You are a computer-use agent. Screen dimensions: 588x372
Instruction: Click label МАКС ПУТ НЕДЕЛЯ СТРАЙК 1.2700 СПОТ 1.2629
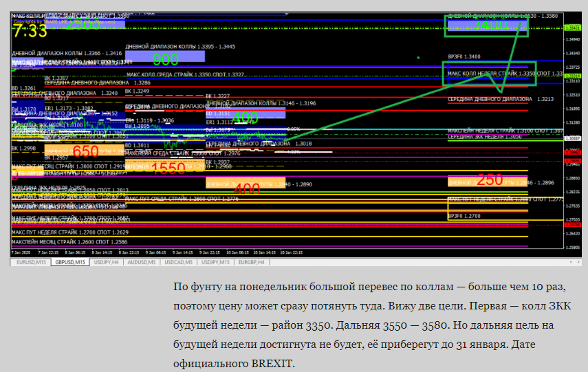coord(70,232)
